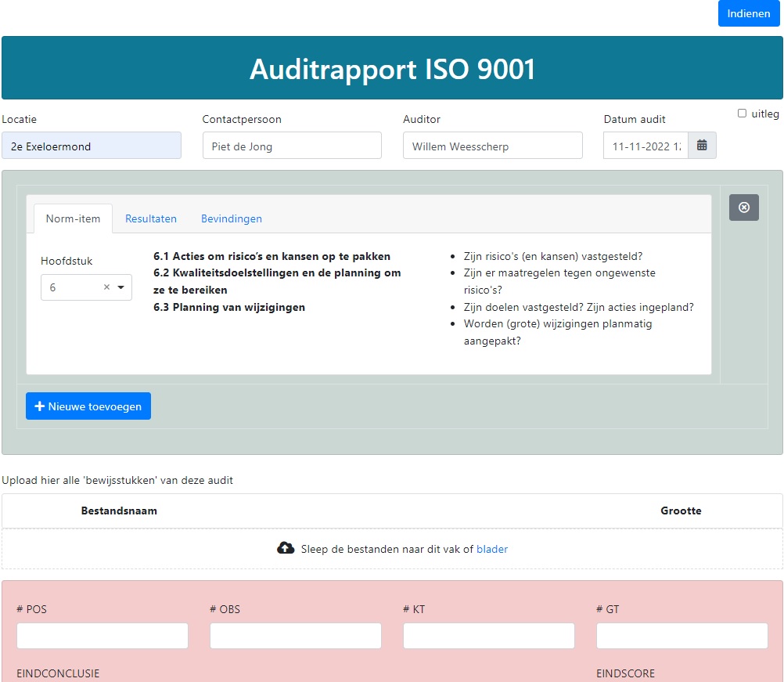Image resolution: width=784 pixels, height=682 pixels.
Task: Remove the norm-item panel with the X icon
Action: point(743,207)
